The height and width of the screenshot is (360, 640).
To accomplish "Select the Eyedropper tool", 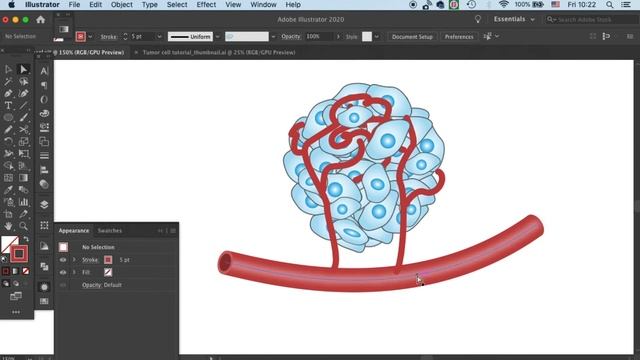I will 8,190.
